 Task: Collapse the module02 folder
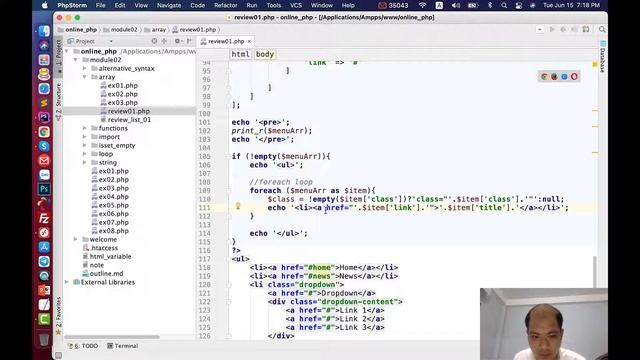[76, 60]
